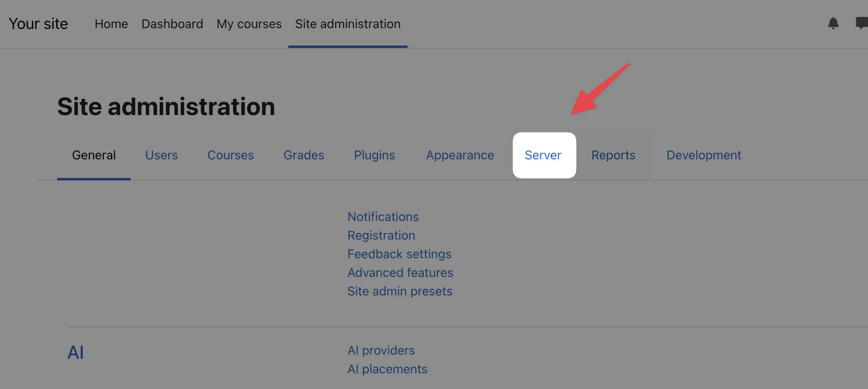The image size is (868, 389).
Task: Click the highlighted Server tab
Action: (543, 155)
